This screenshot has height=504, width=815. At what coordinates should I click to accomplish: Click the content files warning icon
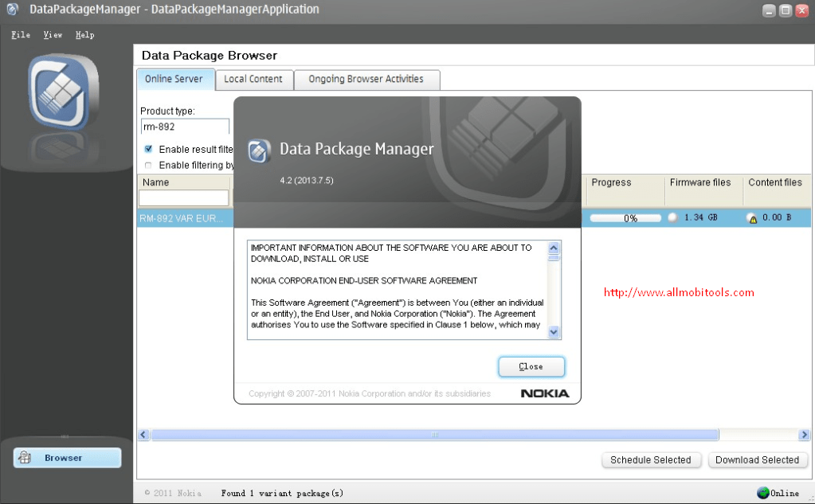point(751,218)
